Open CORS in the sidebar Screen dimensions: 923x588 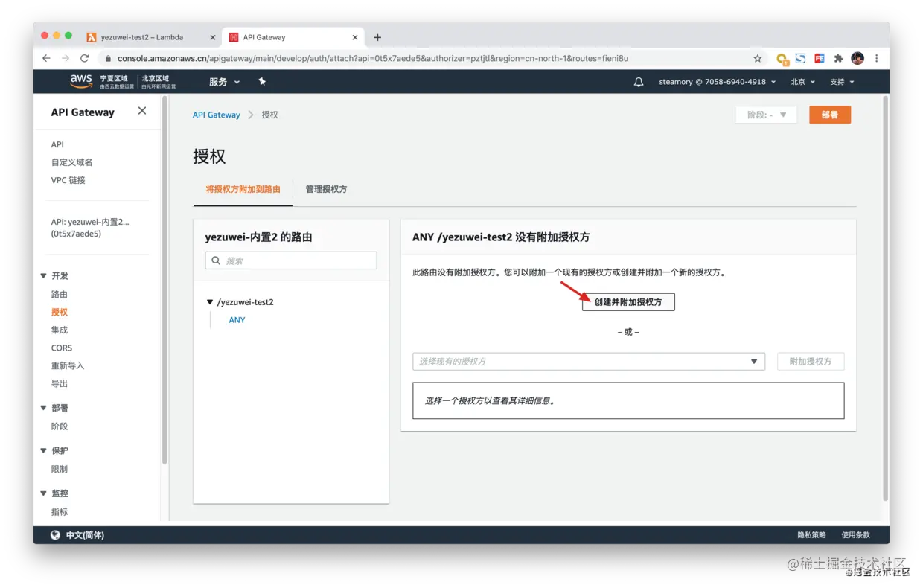(62, 348)
